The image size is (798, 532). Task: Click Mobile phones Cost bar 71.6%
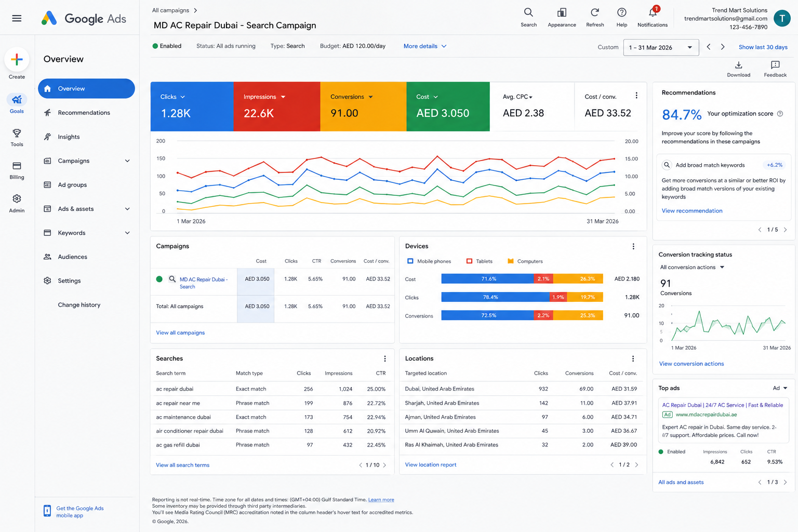pyautogui.click(x=488, y=279)
